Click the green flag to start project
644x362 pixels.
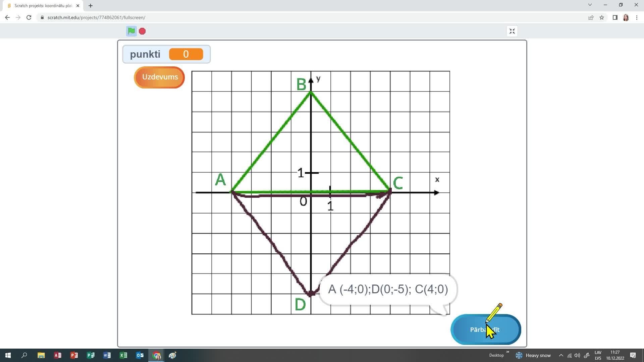coord(131,31)
